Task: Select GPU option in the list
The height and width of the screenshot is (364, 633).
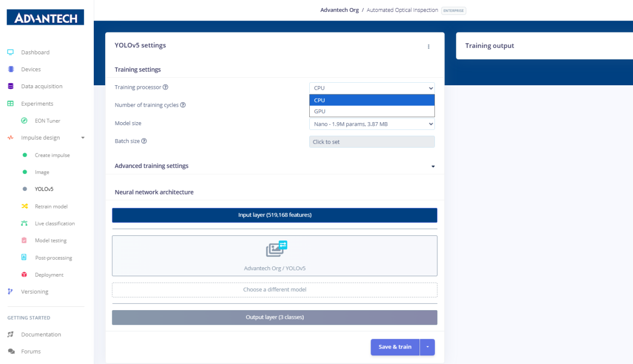Action: point(372,111)
